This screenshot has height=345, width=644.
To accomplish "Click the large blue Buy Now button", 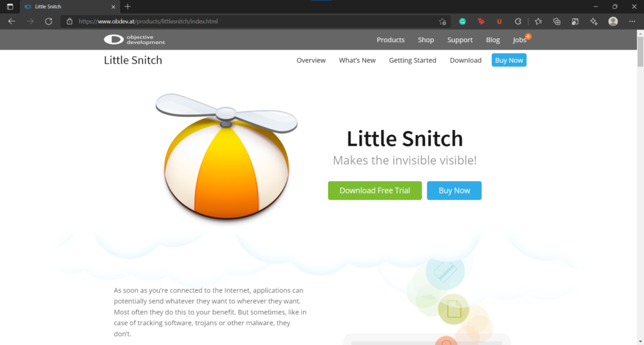I will (x=454, y=190).
